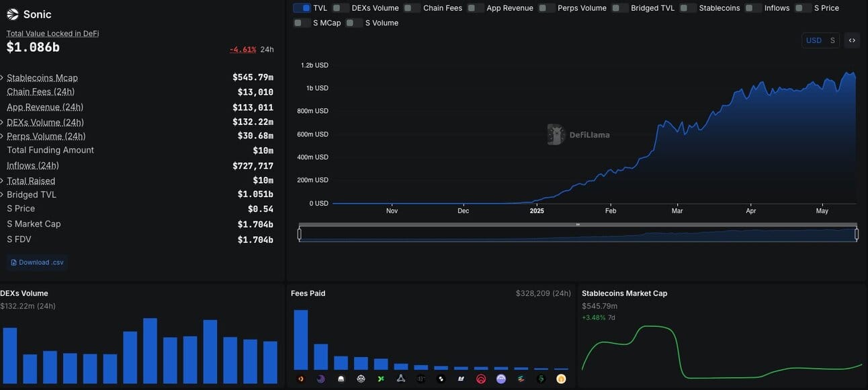The image size is (868, 390).
Task: Click the Inflows (24h) label
Action: (33, 165)
